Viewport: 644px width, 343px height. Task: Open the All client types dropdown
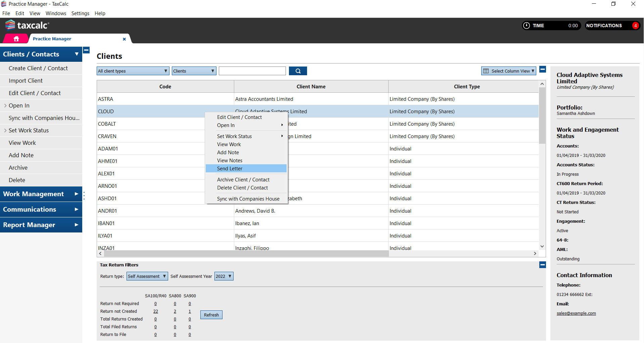tap(133, 71)
